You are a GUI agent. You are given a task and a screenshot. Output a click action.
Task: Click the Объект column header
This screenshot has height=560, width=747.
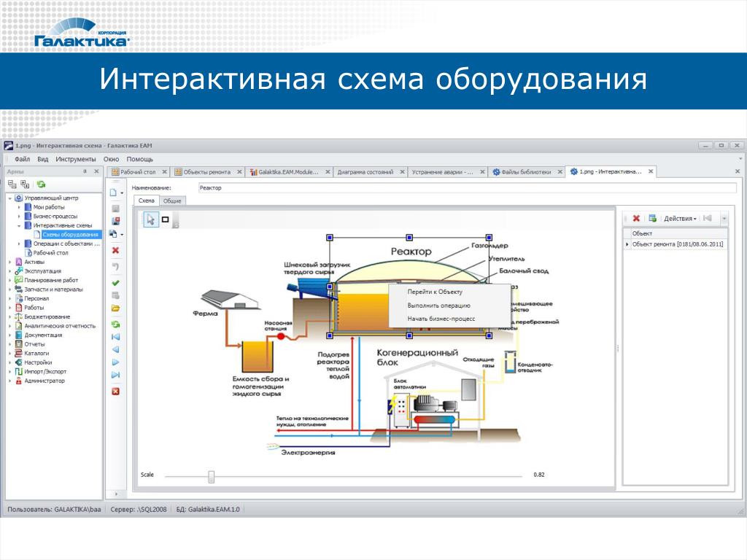point(676,233)
